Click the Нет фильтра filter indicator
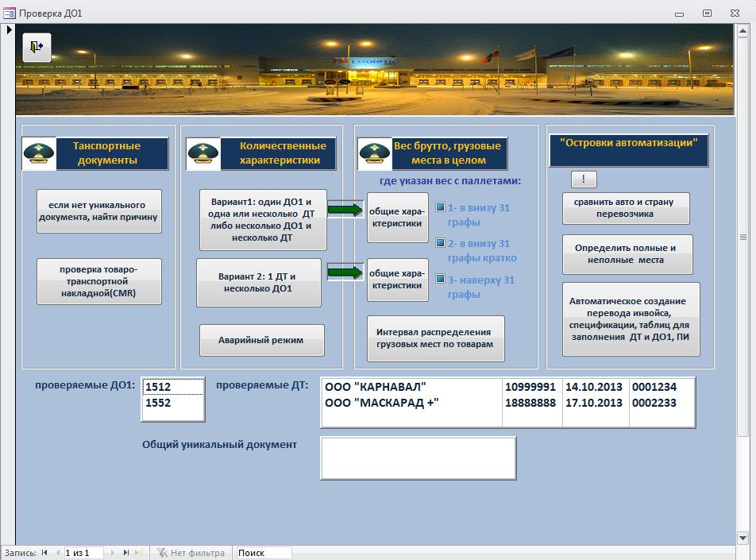The height and width of the screenshot is (560, 756). pyautogui.click(x=191, y=553)
